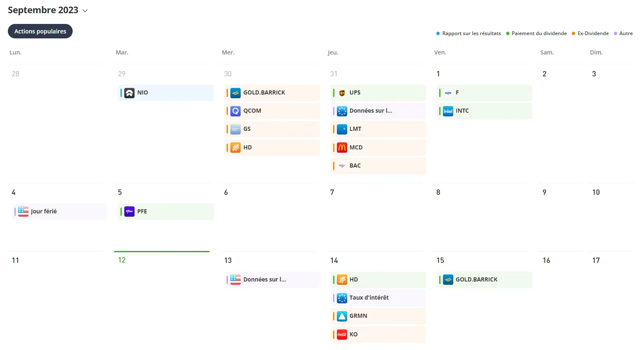The width and height of the screenshot is (644, 350).
Task: Click the Autre legend entry
Action: [x=623, y=33]
